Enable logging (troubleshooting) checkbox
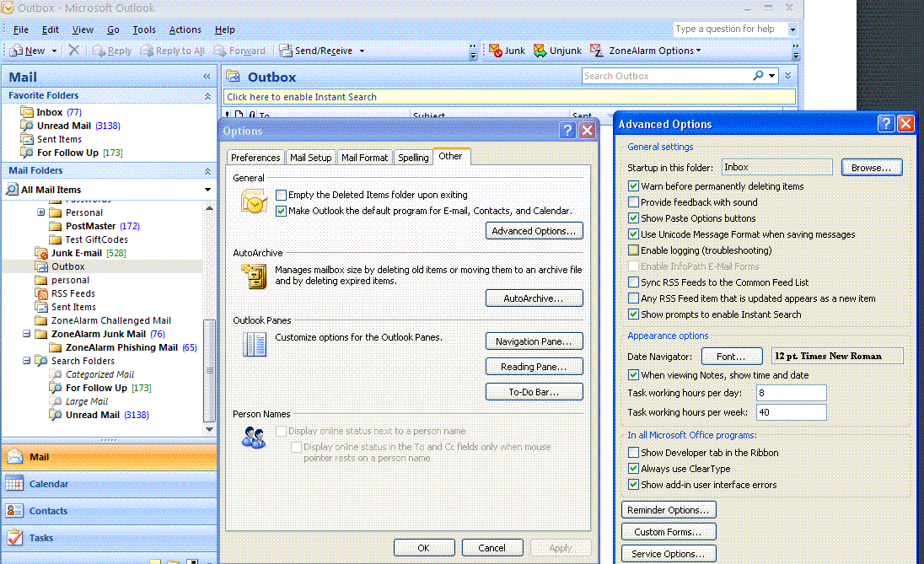 [633, 250]
